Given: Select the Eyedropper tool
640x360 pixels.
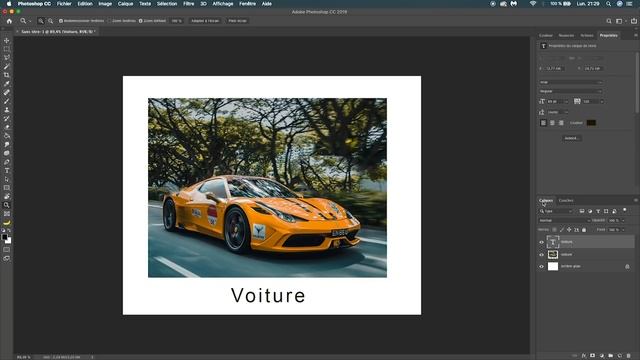Looking at the screenshot, I should click(7, 84).
